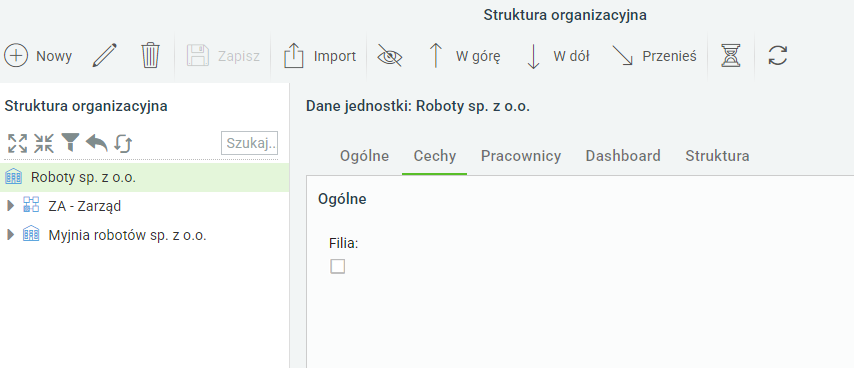This screenshot has width=854, height=368.
Task: Click building icon beside Myjnia robotów
Action: 31,235
